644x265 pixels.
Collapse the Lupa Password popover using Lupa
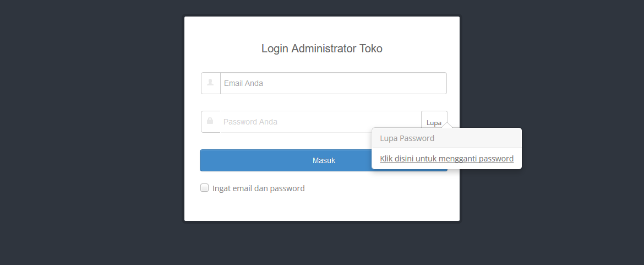tap(434, 122)
